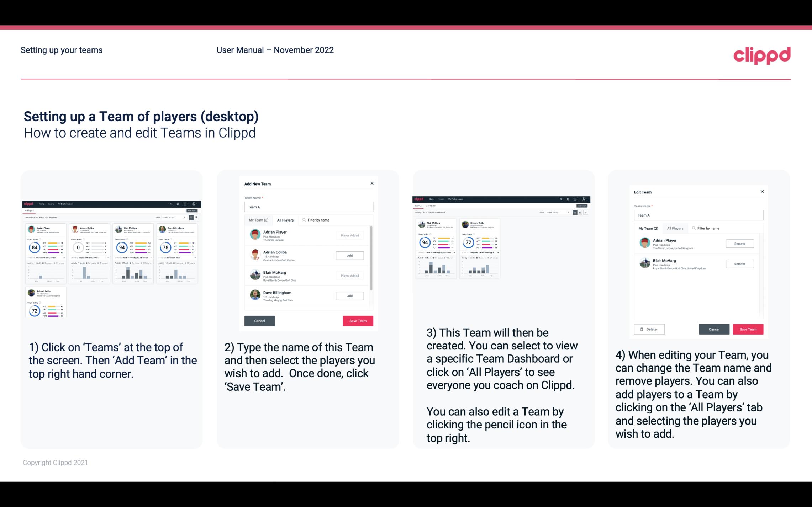The image size is (812, 507).
Task: Click the Remove button next to Adrian Player
Action: point(739,244)
